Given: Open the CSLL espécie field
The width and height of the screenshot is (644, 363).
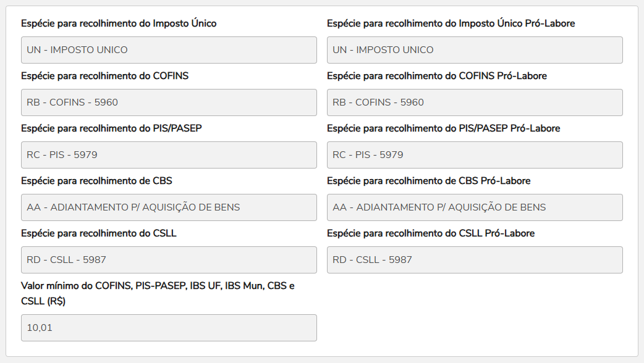Looking at the screenshot, I should pos(169,260).
